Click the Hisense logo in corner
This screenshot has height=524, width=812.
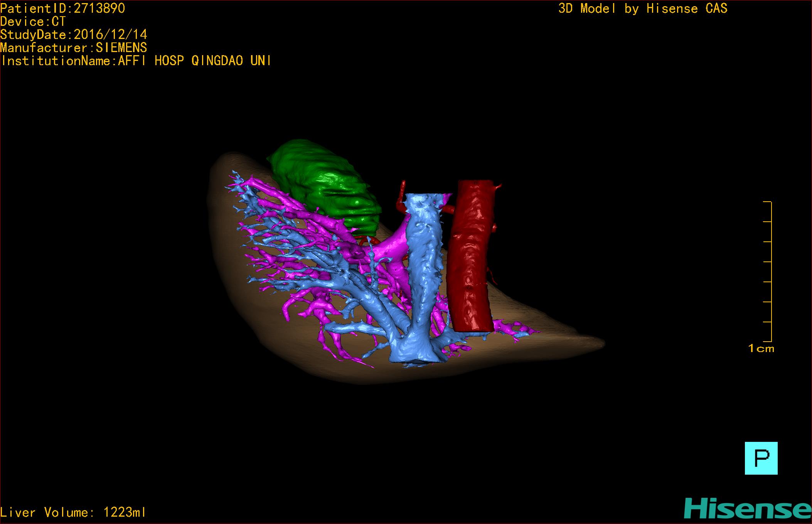747,508
